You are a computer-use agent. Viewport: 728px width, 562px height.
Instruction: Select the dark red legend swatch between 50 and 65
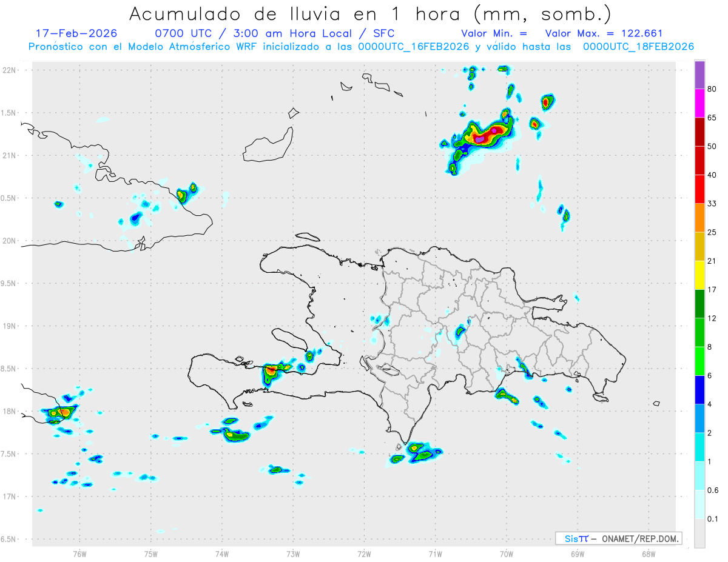[699, 132]
